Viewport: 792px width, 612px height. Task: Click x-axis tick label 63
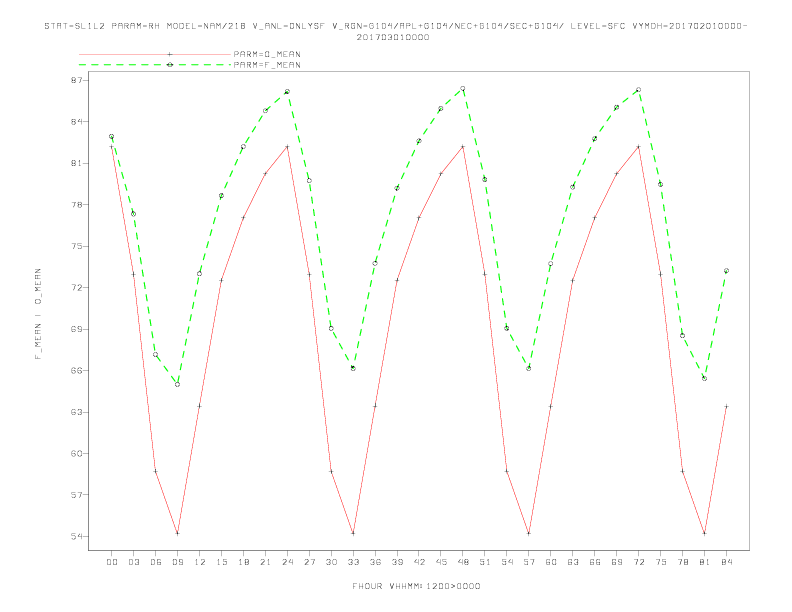pos(573,562)
